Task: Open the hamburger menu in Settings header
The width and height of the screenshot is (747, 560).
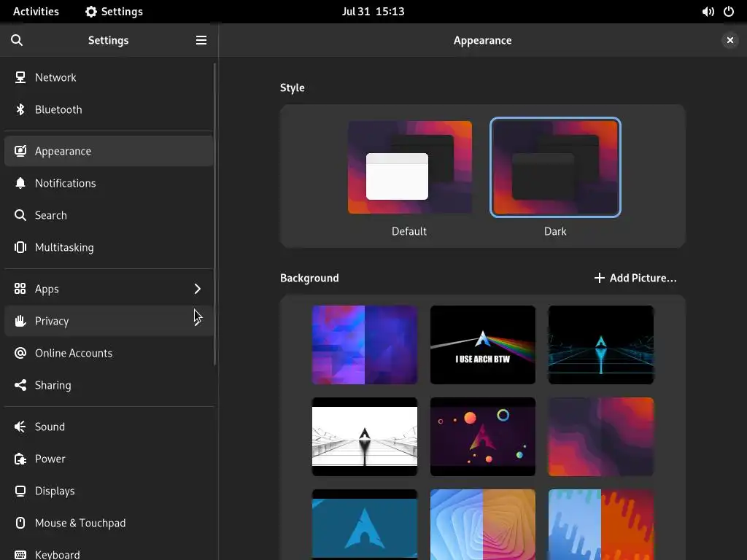Action: tap(201, 41)
